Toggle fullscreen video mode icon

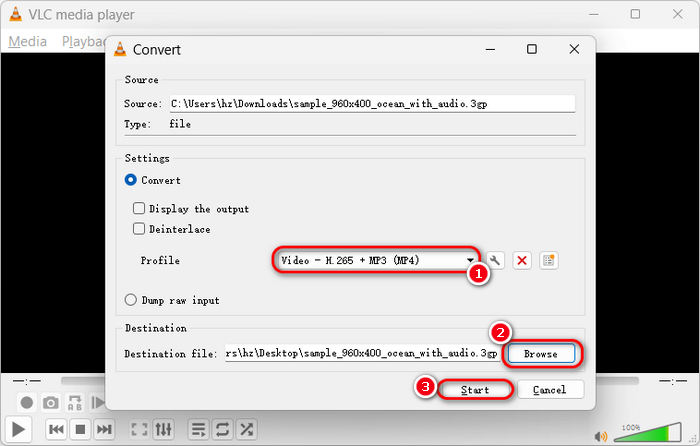click(139, 429)
